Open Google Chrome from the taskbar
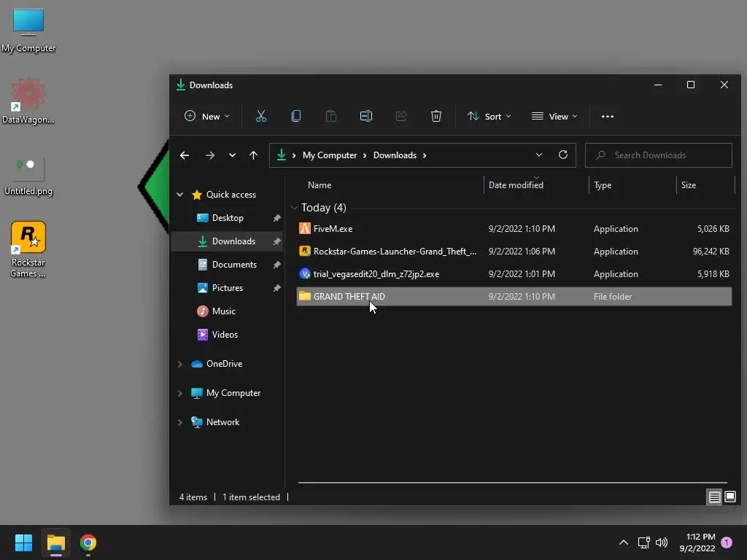Viewport: 747px width, 560px height. point(88,542)
